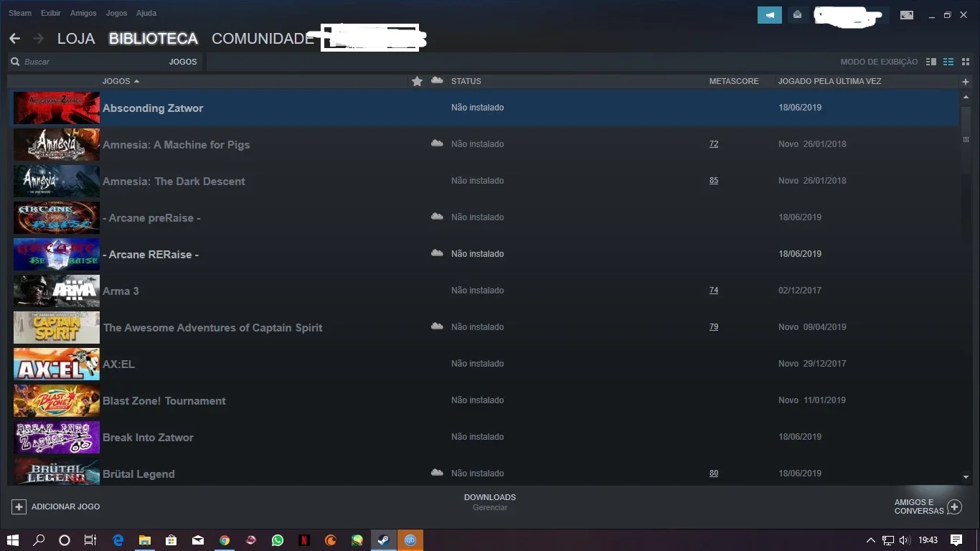This screenshot has width=980, height=551.
Task: Click the Adicionar Jogo plus icon
Action: (x=19, y=507)
